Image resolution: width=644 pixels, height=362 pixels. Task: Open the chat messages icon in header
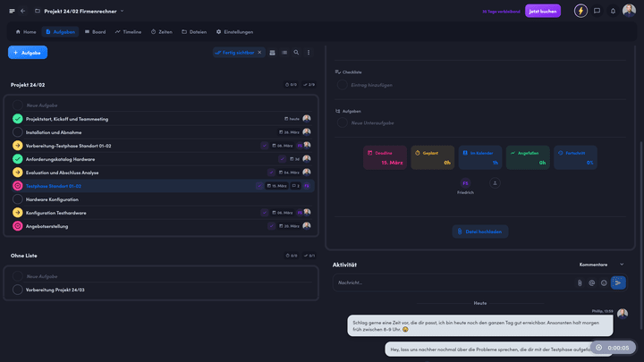point(597,11)
